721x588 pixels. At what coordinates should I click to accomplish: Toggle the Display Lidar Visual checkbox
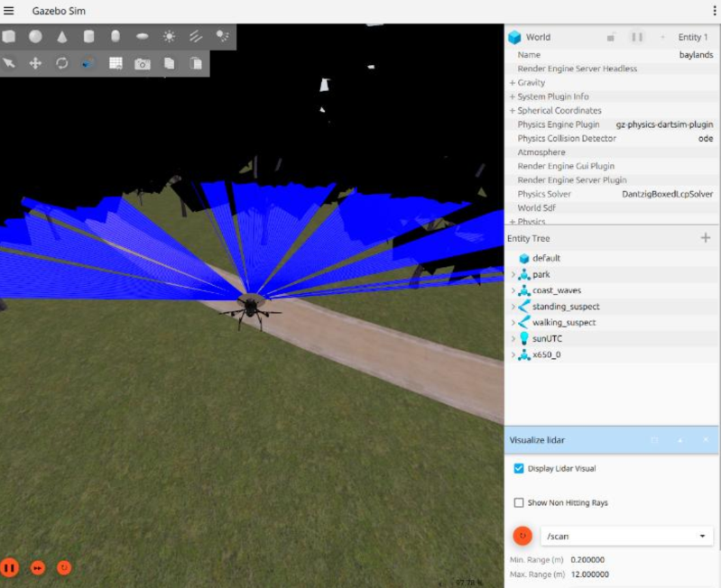point(519,468)
